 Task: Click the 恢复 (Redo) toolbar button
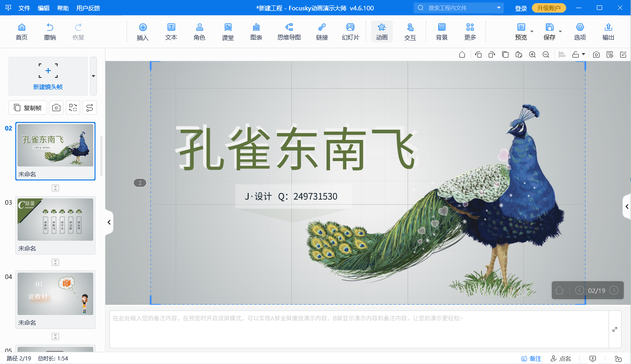tap(78, 32)
